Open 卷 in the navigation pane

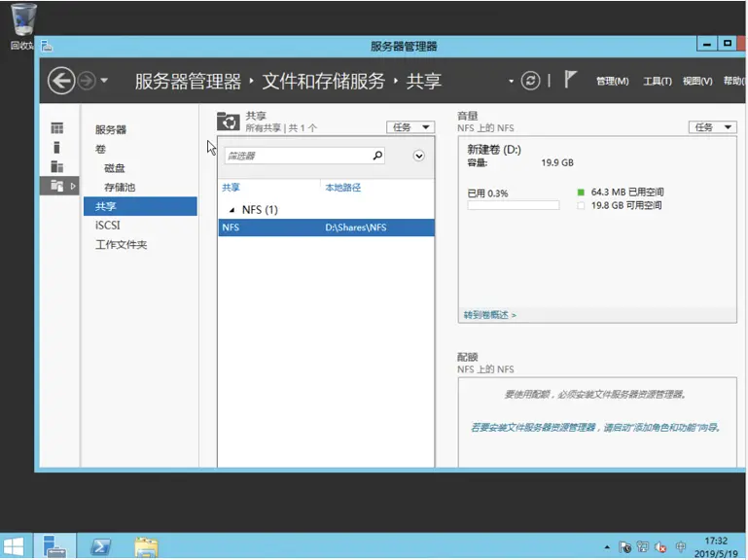[x=100, y=149]
